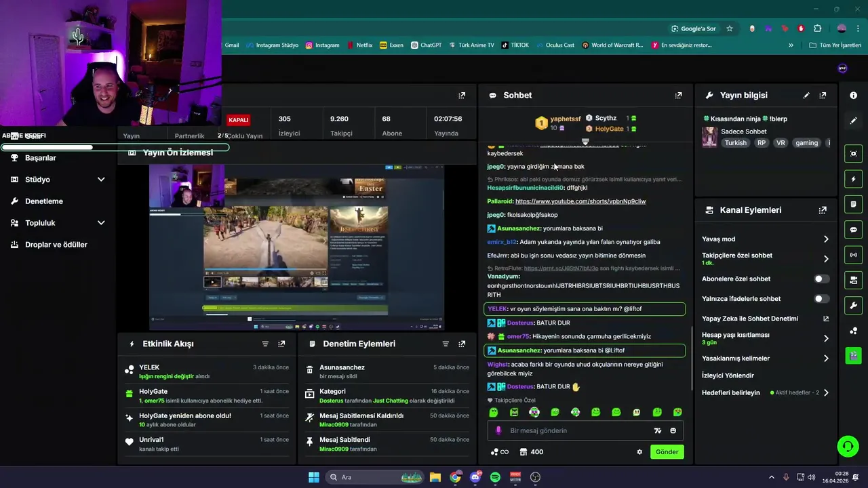
Task: Edit stream info with pencil icon
Action: [806, 96]
